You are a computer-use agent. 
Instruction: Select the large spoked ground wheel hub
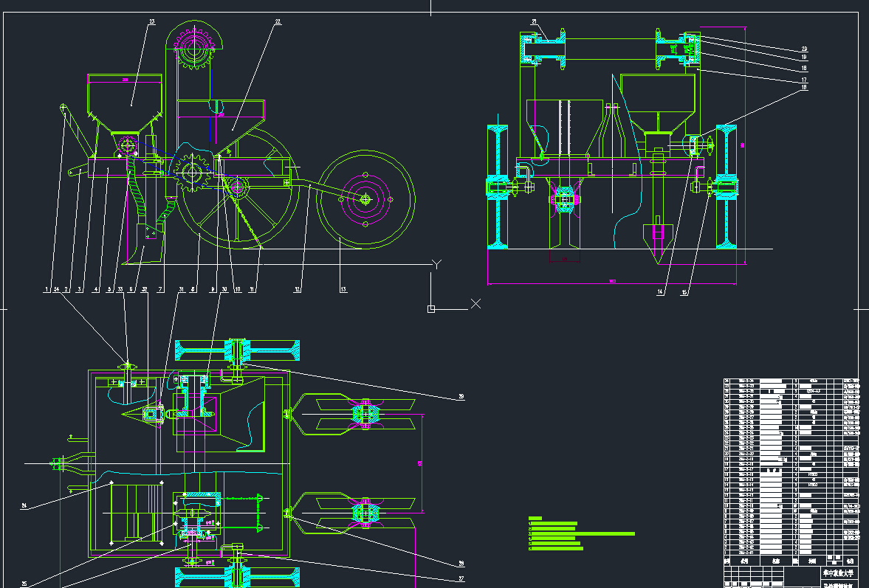pyautogui.click(x=237, y=187)
